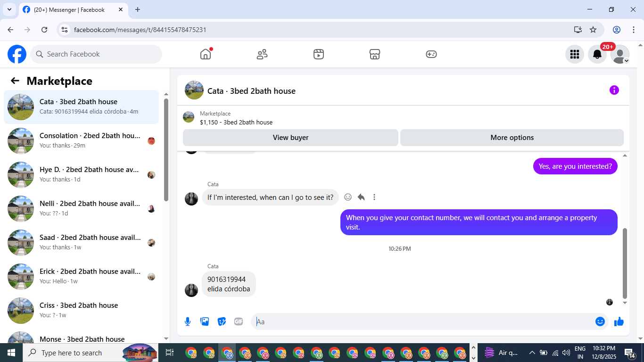The width and height of the screenshot is (644, 362).
Task: Reload the page
Action: (x=44, y=30)
